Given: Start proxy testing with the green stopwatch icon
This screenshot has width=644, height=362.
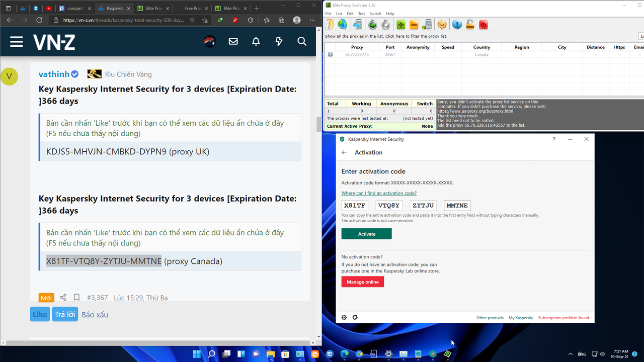Looking at the screenshot, I should click(372, 24).
